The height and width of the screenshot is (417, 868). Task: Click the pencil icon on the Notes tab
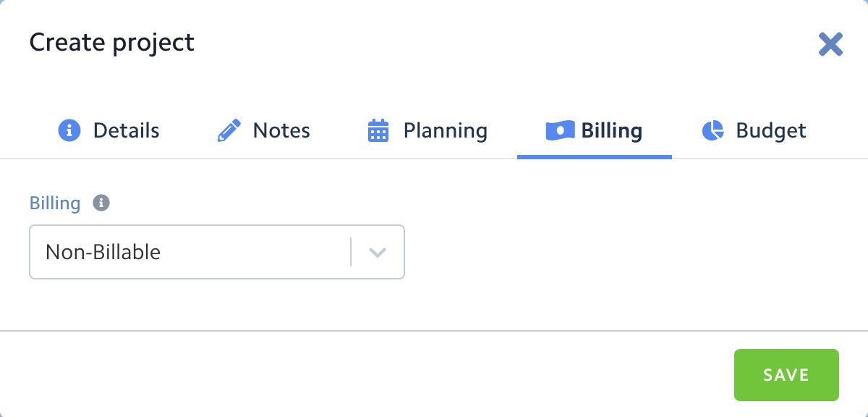[x=229, y=130]
